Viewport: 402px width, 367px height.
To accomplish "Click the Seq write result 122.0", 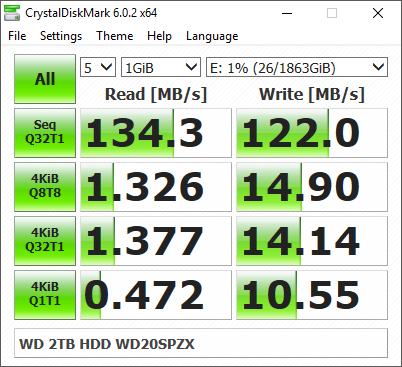I will click(x=312, y=133).
